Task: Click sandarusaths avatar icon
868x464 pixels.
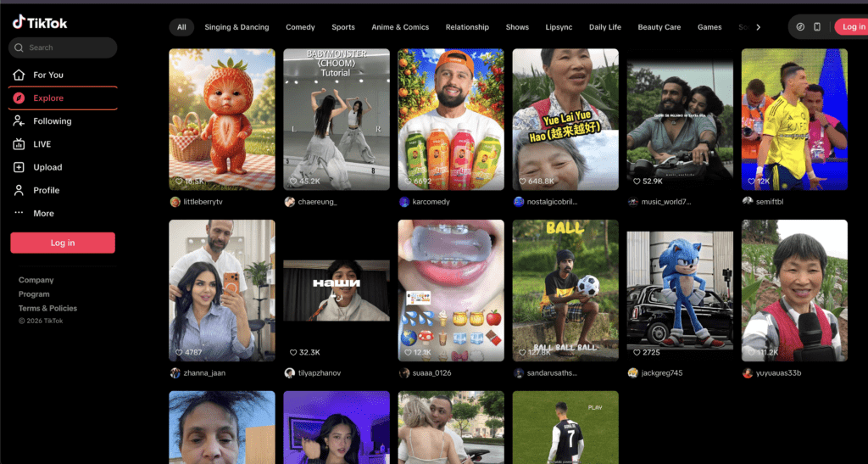Action: (519, 372)
